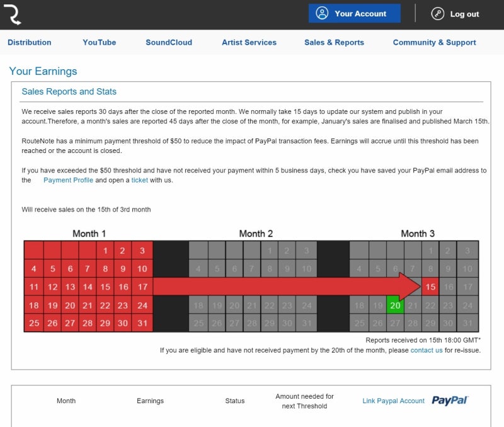Viewport: 504px width, 427px height.
Task: Click the PayPal logo
Action: pos(450,401)
